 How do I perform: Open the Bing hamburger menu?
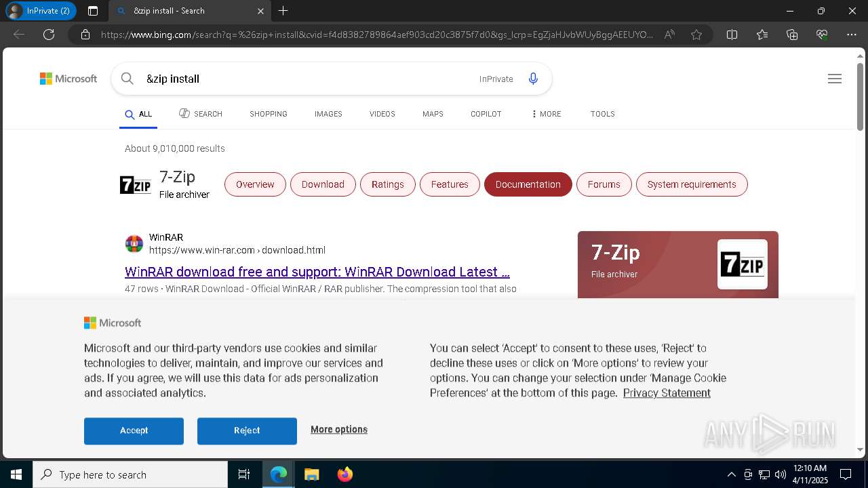click(x=835, y=79)
